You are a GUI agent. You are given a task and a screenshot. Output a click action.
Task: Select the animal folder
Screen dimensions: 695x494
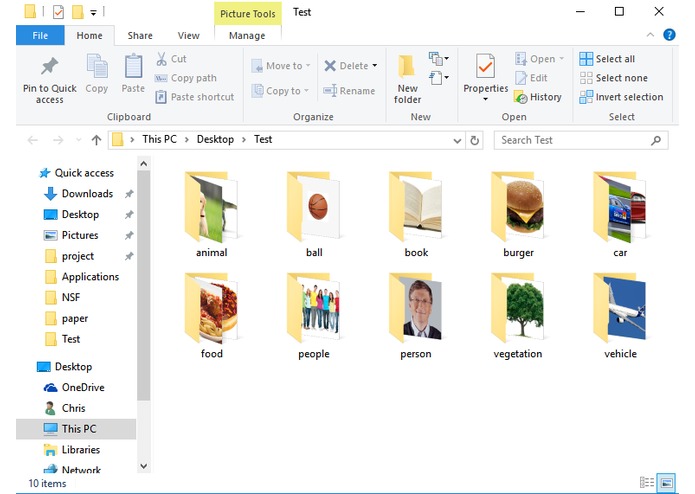(x=211, y=215)
